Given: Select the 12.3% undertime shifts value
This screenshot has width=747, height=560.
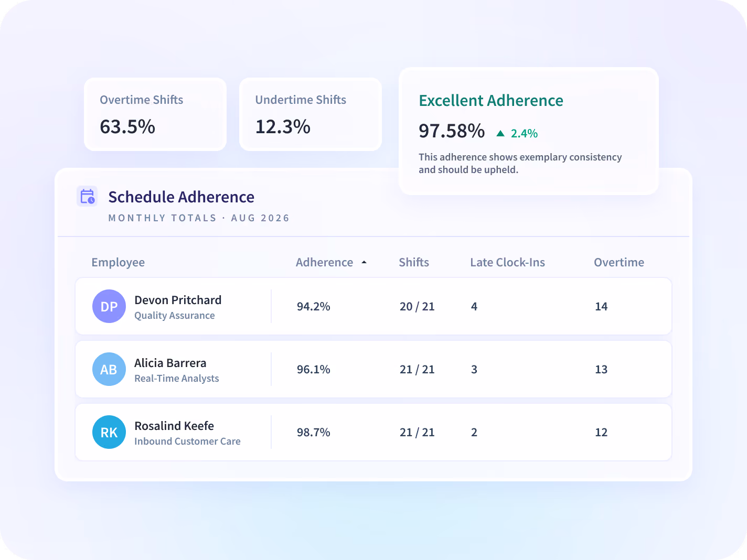Looking at the screenshot, I should click(x=283, y=127).
